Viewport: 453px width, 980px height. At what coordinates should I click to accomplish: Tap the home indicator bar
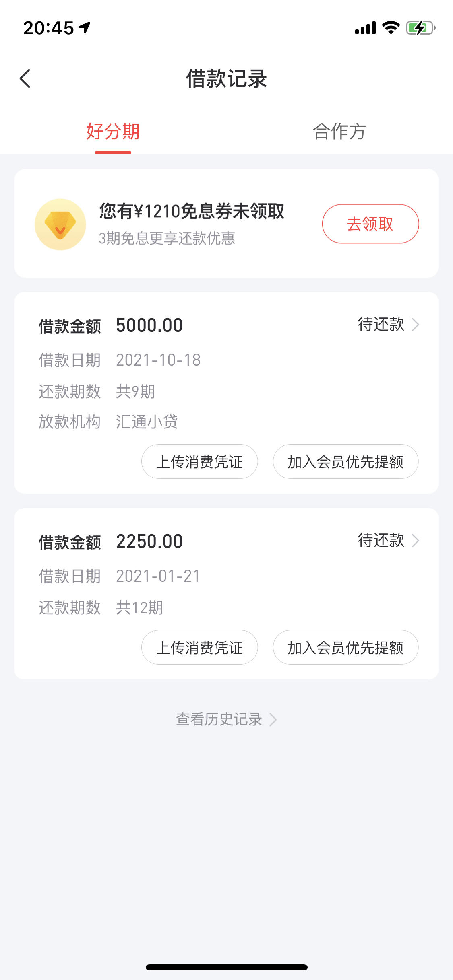[x=227, y=967]
